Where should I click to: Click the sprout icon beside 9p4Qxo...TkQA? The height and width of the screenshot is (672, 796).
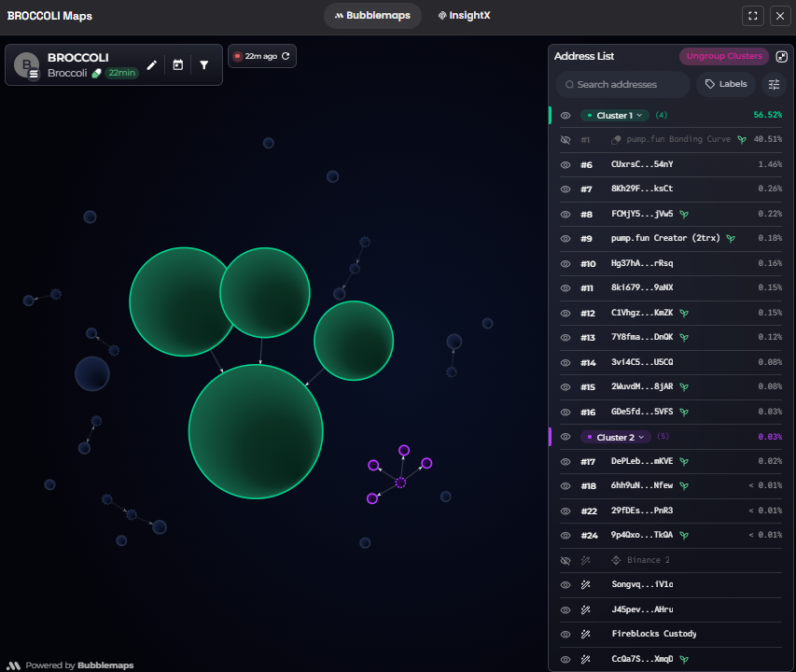pos(684,536)
